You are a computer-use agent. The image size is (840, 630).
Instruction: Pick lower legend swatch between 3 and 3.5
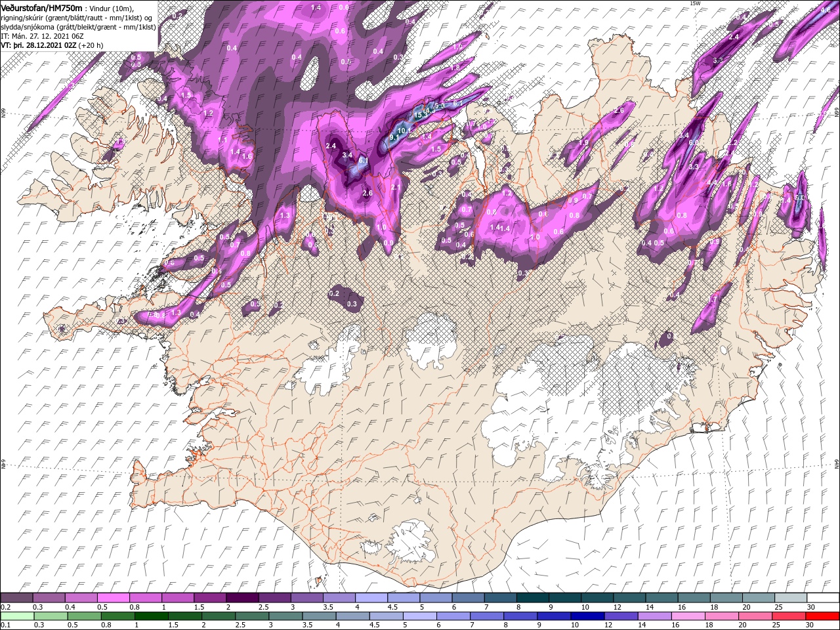click(x=285, y=616)
